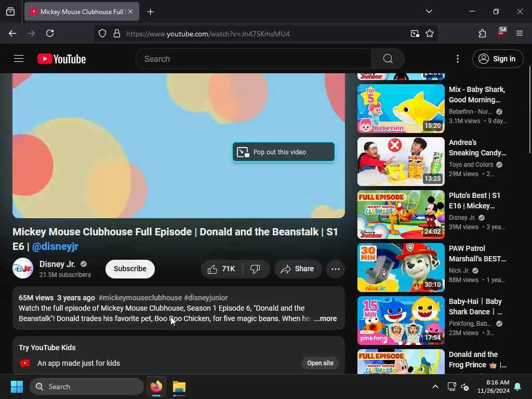
Task: Open Firefox from the taskbar
Action: pyautogui.click(x=156, y=387)
